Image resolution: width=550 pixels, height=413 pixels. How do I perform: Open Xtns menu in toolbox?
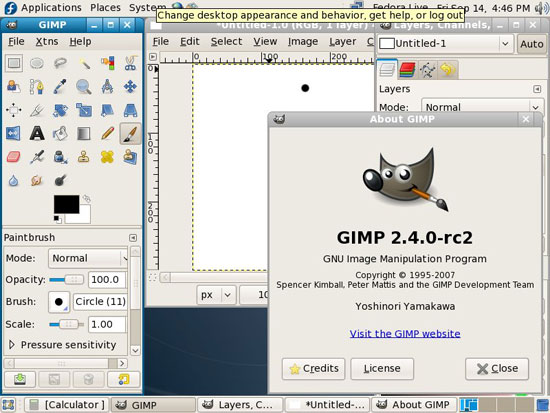[x=47, y=42]
